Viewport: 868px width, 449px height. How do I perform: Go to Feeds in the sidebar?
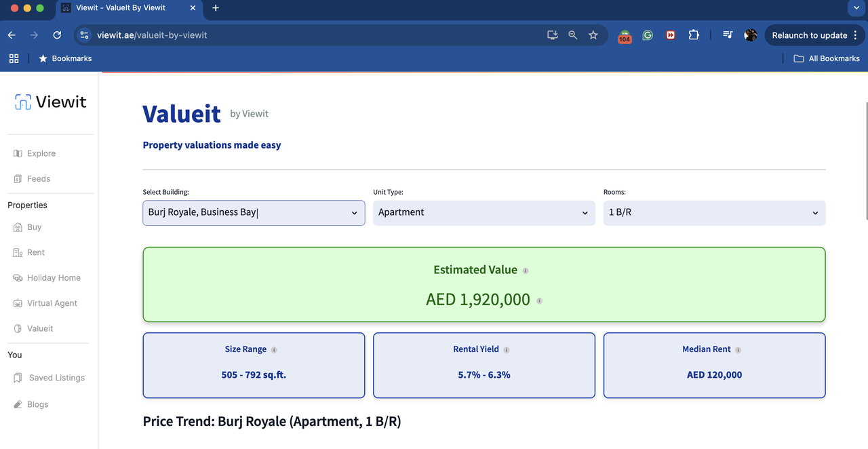tap(38, 179)
